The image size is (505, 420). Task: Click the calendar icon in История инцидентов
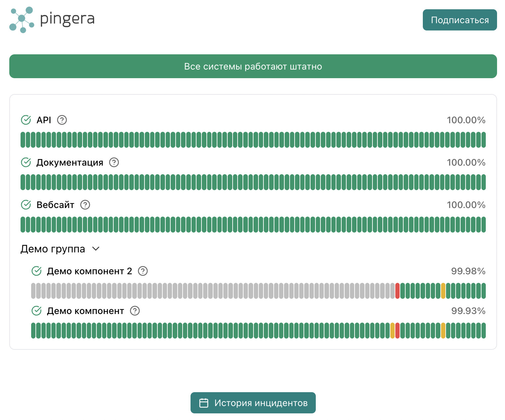204,403
